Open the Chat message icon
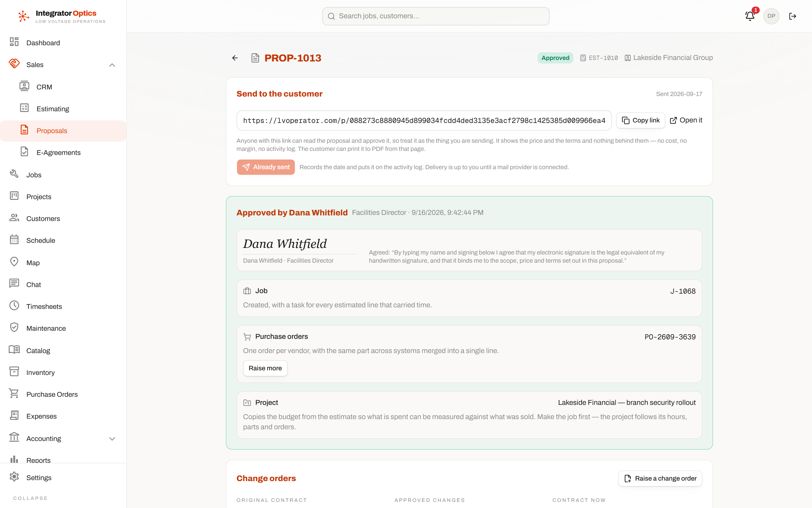 [14, 283]
